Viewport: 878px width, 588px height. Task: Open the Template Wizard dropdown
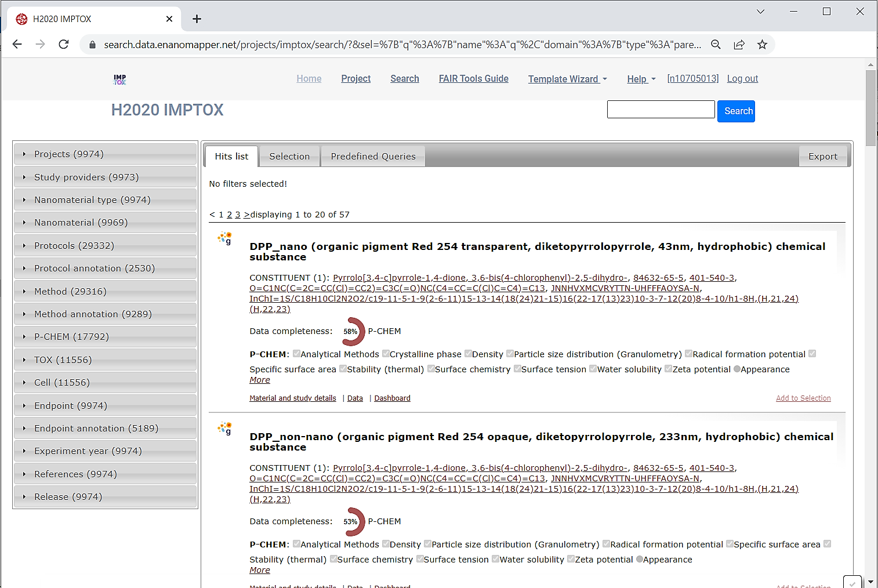point(567,79)
